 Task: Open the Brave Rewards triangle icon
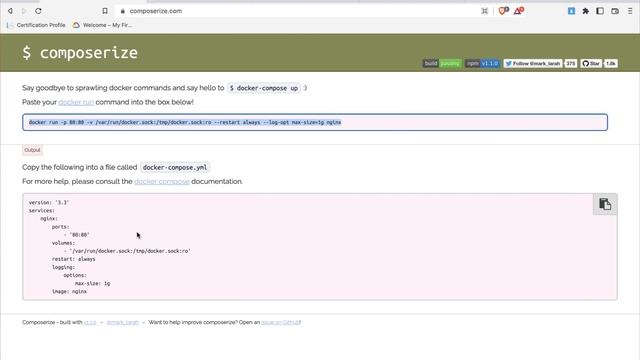pos(519,11)
